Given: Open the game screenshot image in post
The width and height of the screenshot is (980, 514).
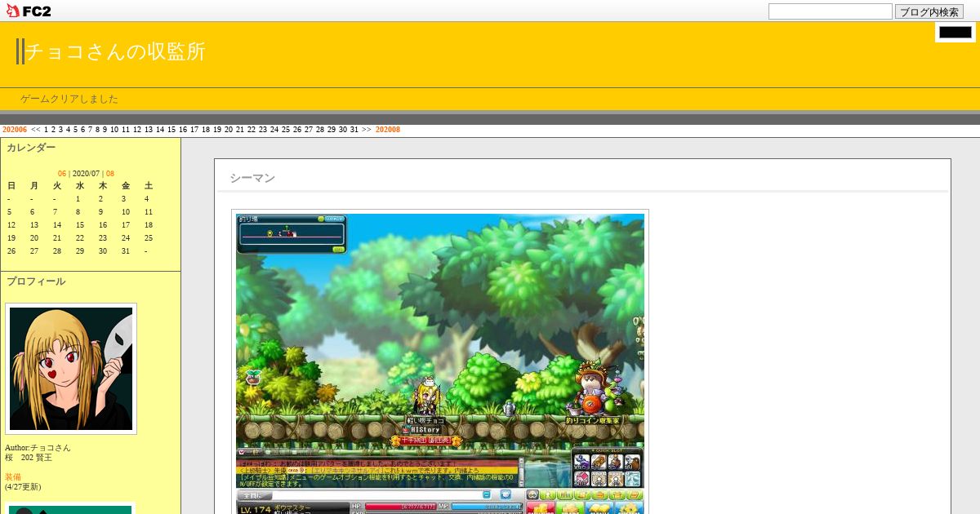Looking at the screenshot, I should point(440,362).
